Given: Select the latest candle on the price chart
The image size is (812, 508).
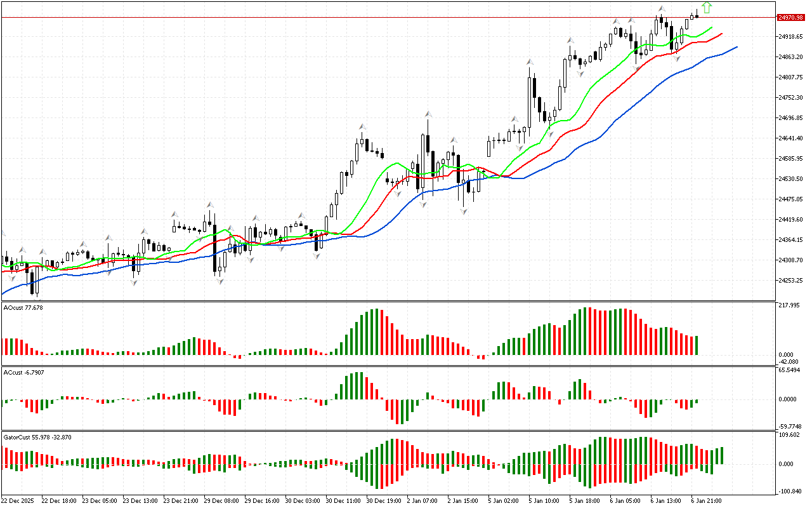Looking at the screenshot, I should click(x=697, y=16).
